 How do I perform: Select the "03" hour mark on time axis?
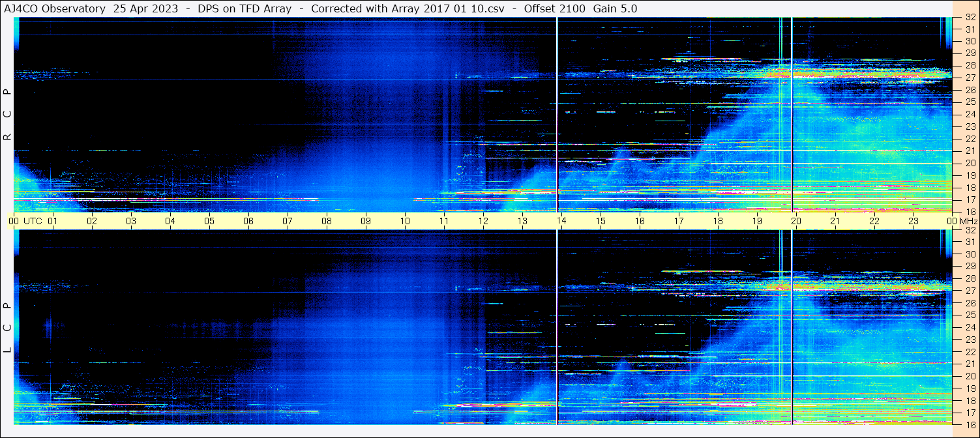131,221
